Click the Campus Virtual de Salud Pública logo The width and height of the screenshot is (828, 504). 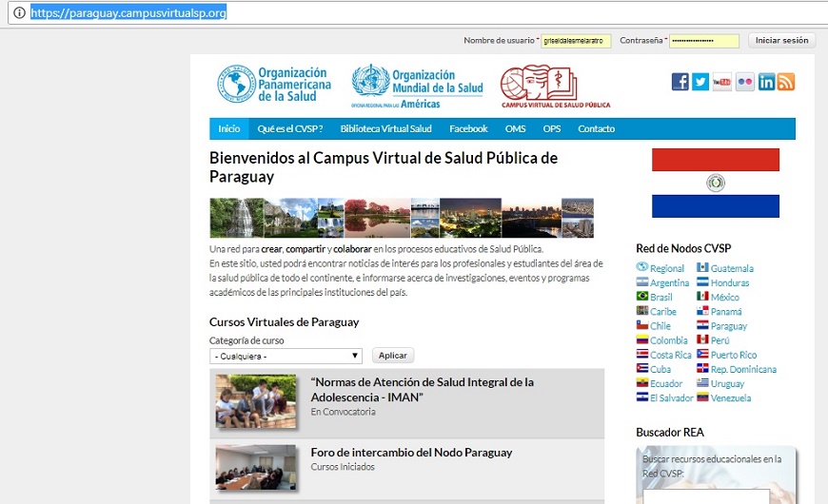[555, 87]
